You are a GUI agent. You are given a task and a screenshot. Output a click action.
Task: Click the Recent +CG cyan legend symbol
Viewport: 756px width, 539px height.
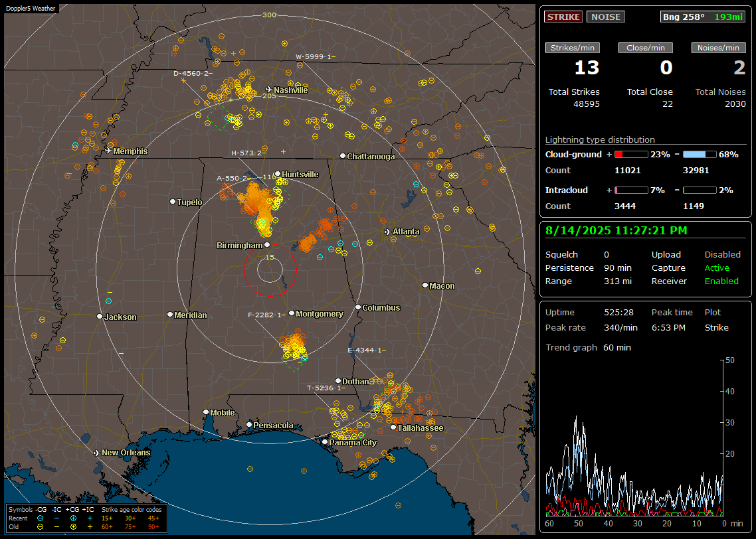73,518
